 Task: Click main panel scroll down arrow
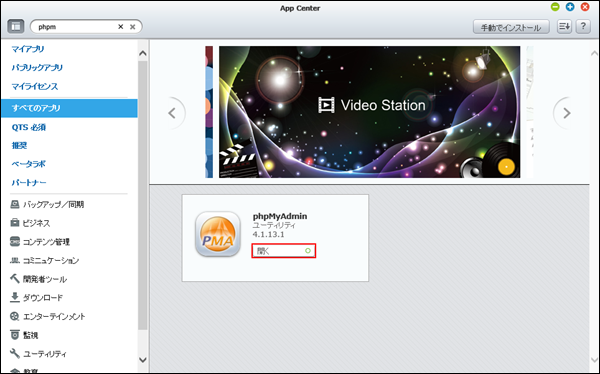[x=594, y=360]
